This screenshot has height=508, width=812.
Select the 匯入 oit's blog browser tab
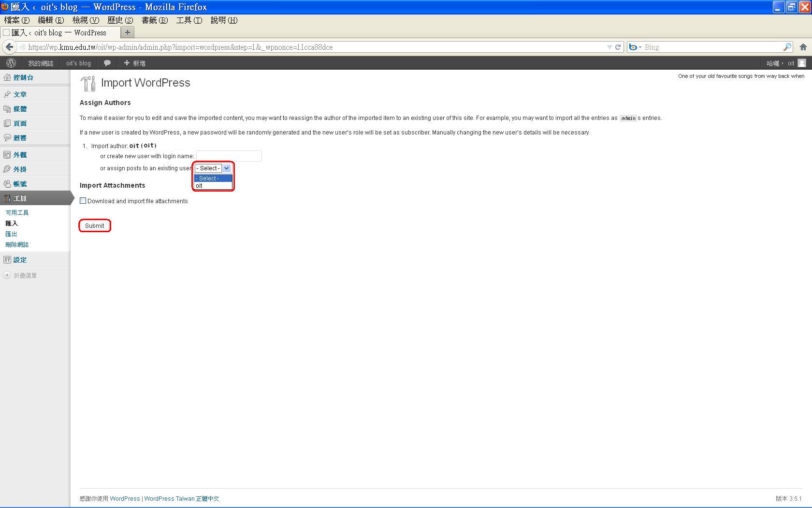[x=60, y=32]
